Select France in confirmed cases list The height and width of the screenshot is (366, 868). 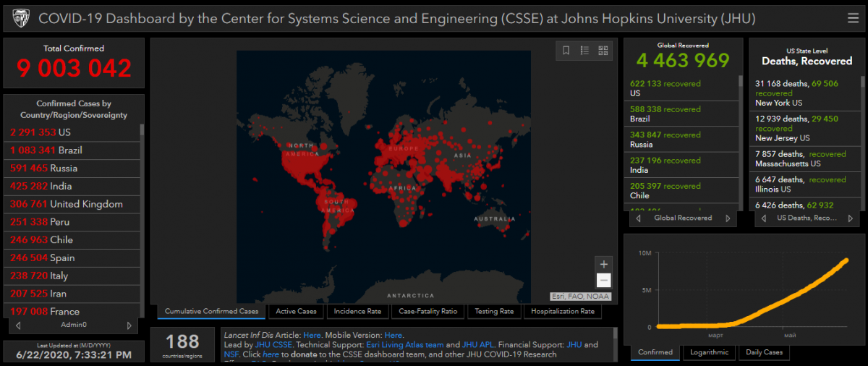(x=72, y=311)
